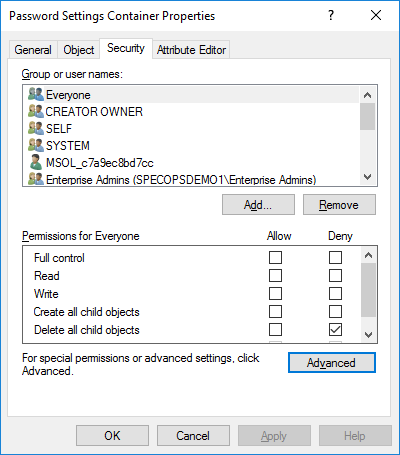Uncheck Deny for Delete all child objects

pyautogui.click(x=335, y=330)
